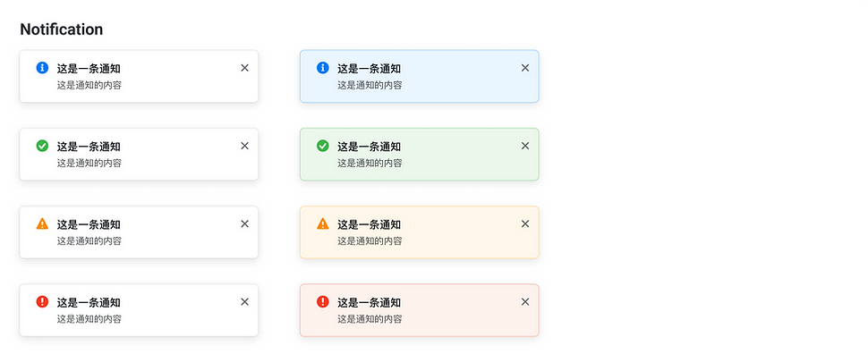Click the red error icon on white notification
868x354 pixels.
click(x=42, y=301)
